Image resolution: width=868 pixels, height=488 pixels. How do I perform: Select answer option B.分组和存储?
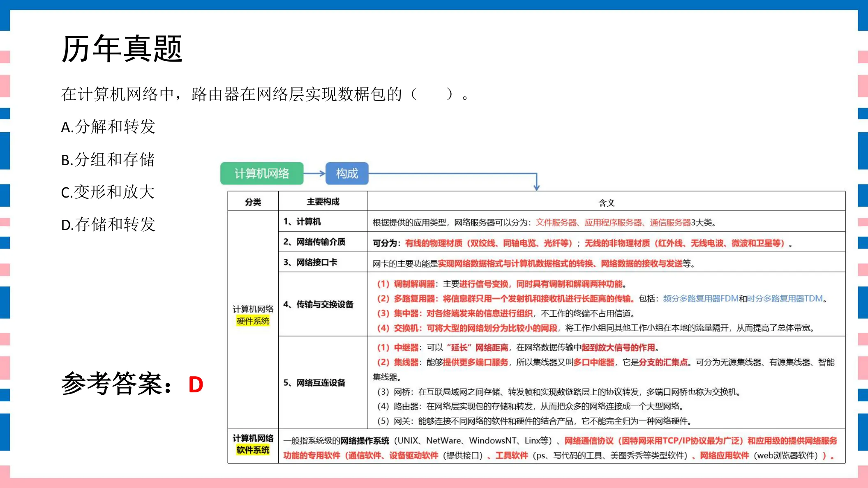[x=108, y=159]
